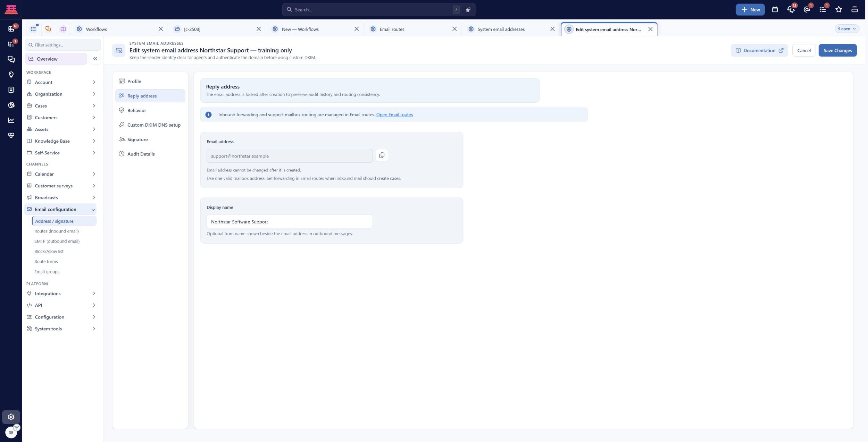Expand the Knowledge Base section
Screen dimensions: 868x442
click(x=61, y=141)
